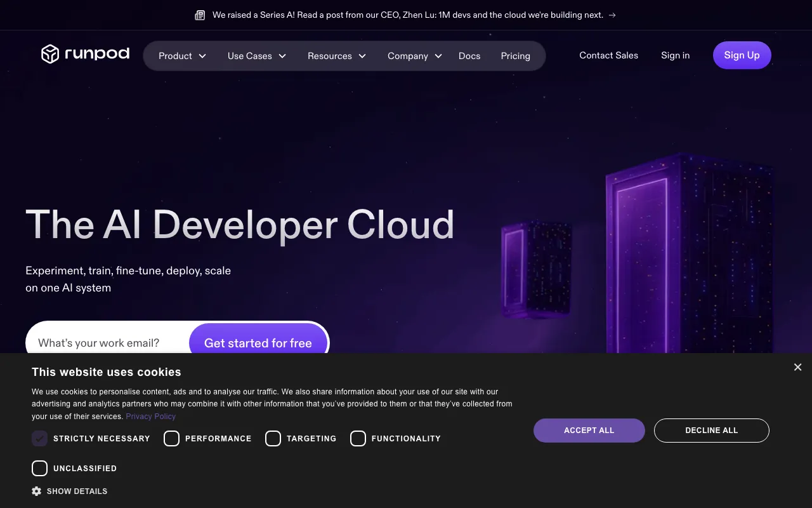
Task: Click Contact Sales link
Action: (608, 55)
